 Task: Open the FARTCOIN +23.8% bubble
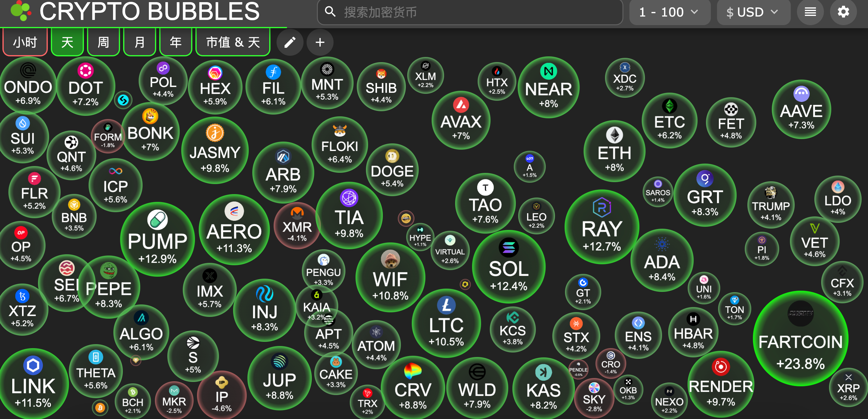[x=801, y=338]
